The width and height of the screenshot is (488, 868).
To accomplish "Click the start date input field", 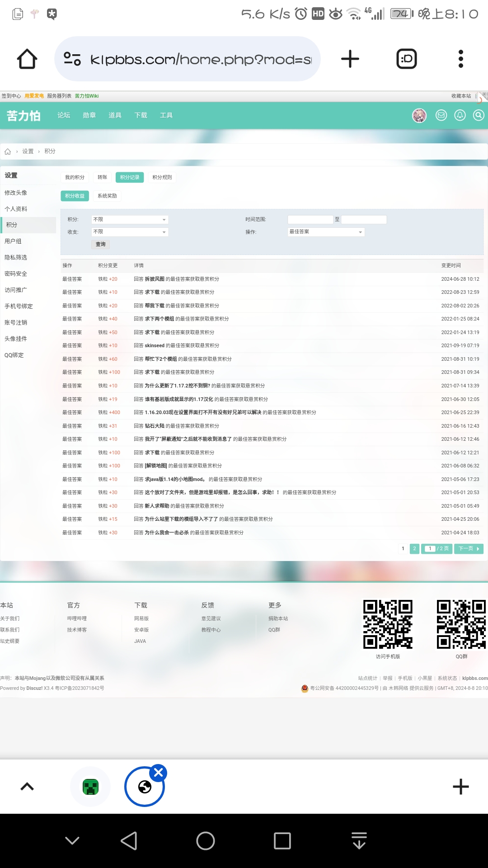I will click(x=310, y=220).
